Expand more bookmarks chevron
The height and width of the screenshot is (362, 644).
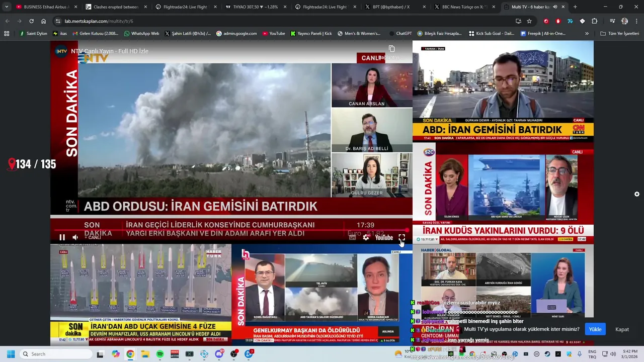pyautogui.click(x=587, y=33)
